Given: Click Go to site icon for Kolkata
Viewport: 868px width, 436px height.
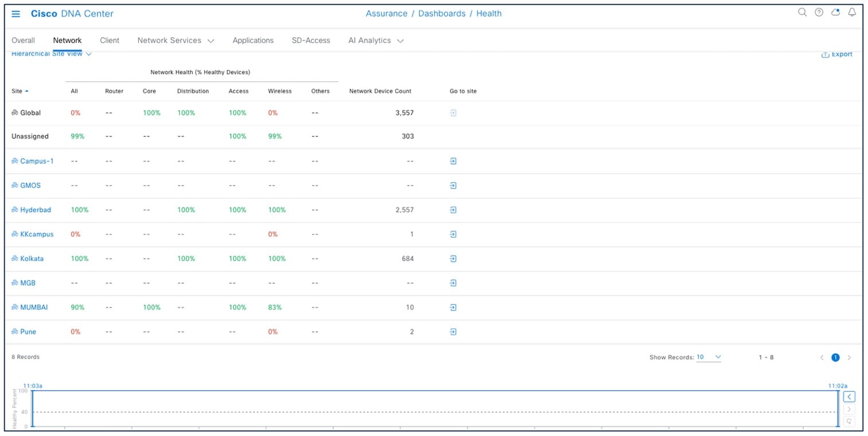Looking at the screenshot, I should [453, 259].
